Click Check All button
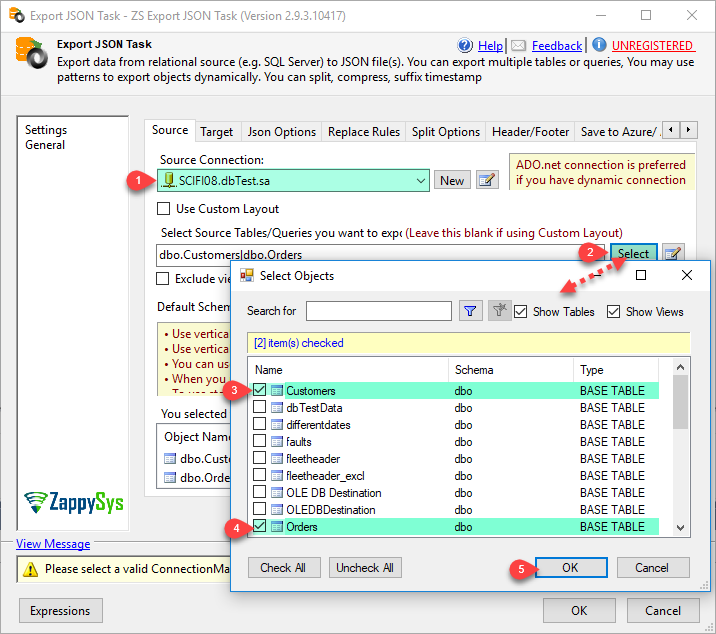The image size is (716, 634). [x=283, y=568]
